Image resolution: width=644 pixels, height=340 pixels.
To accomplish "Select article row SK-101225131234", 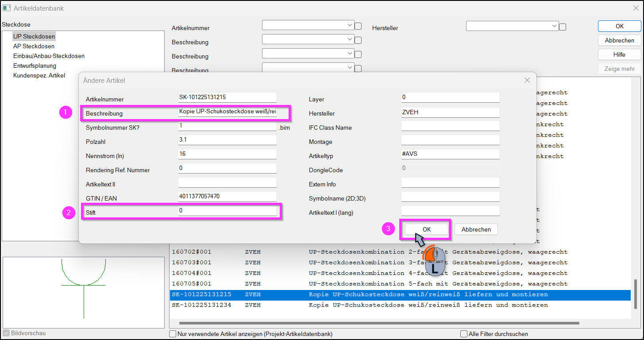I will point(400,305).
